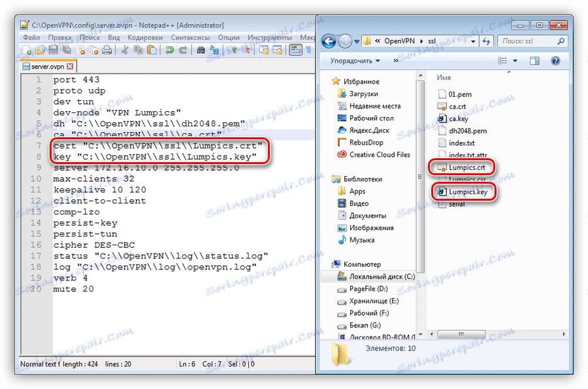Toggle Show all characters pilcrow icon
This screenshot has width=588, height=389.
click(308, 50)
